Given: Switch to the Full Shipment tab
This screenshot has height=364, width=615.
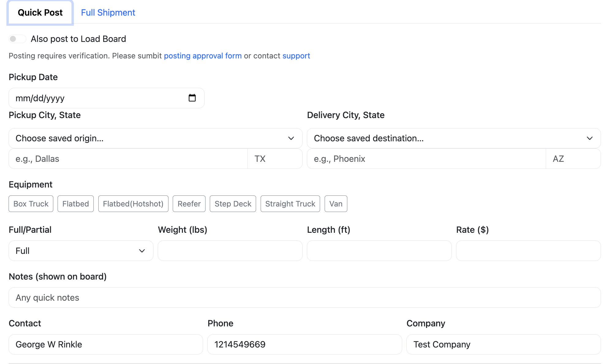Looking at the screenshot, I should [108, 12].
